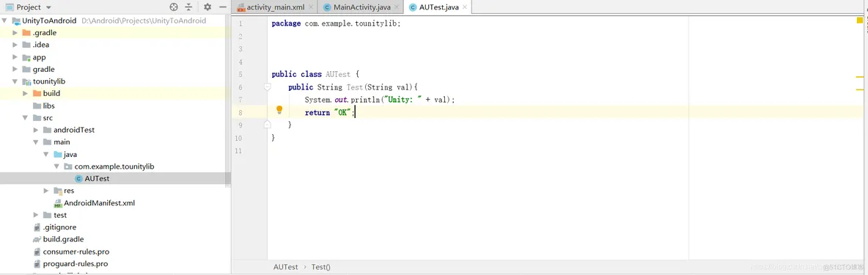Click the AUTest class icon in tree
The width and height of the screenshot is (868, 275).
79,178
